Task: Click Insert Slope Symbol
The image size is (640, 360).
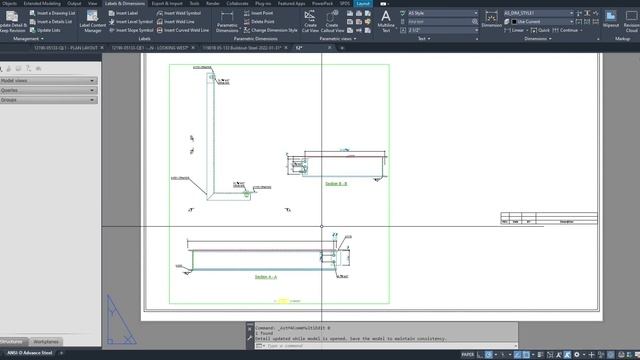Action: [x=131, y=30]
